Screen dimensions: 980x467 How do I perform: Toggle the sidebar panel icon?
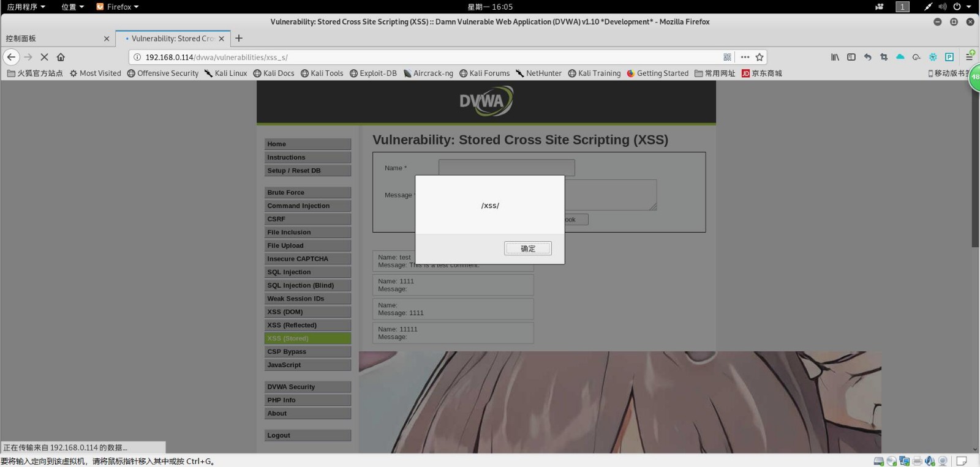(851, 57)
